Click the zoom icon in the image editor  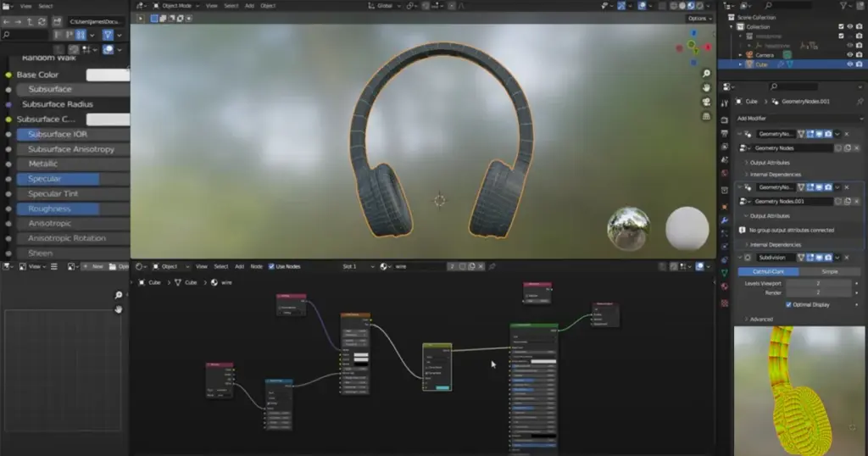point(119,295)
